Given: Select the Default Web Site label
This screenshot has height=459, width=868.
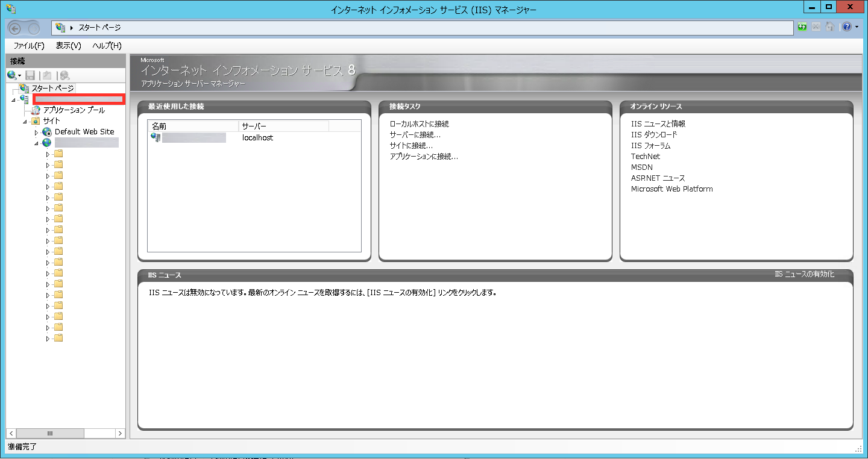Looking at the screenshot, I should pos(84,131).
